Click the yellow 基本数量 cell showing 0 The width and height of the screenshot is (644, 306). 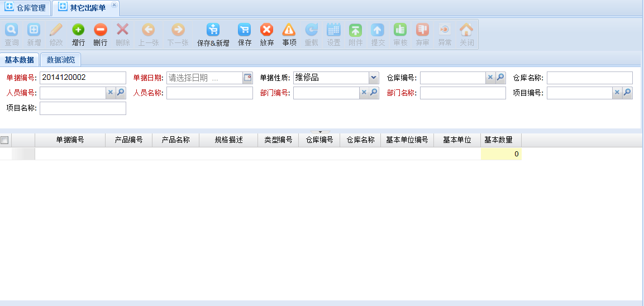pyautogui.click(x=500, y=154)
